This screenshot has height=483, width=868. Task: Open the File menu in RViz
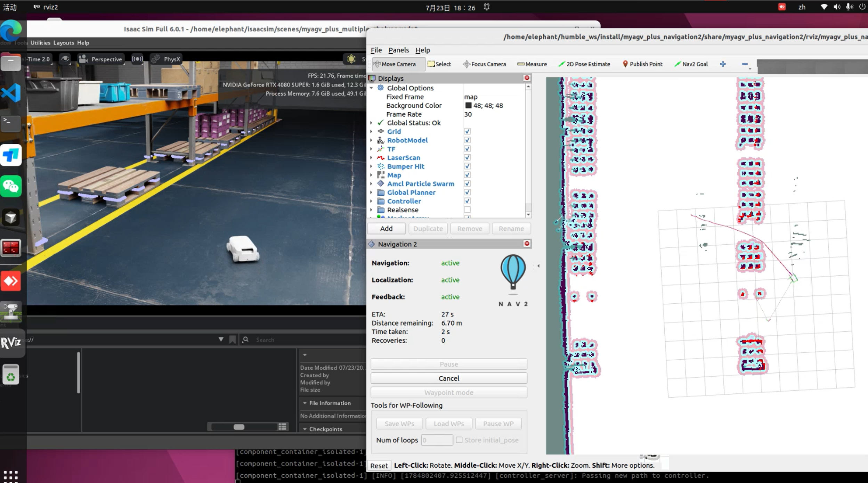(376, 50)
